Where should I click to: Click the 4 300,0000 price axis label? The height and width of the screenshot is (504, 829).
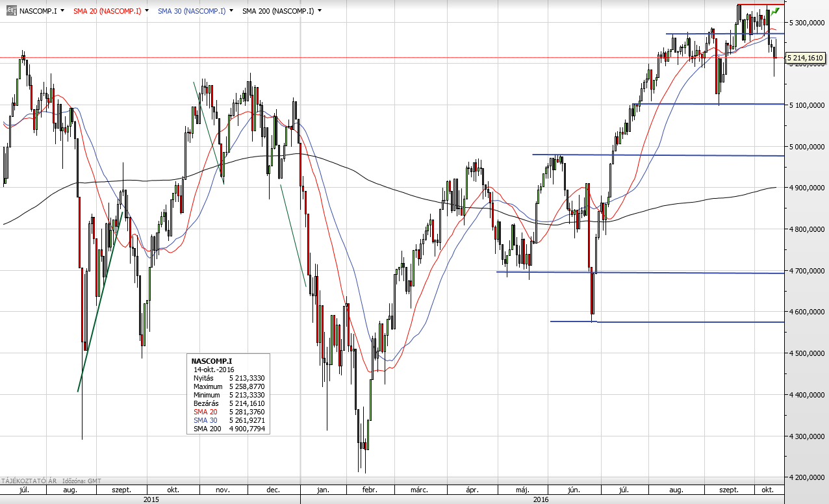point(806,436)
